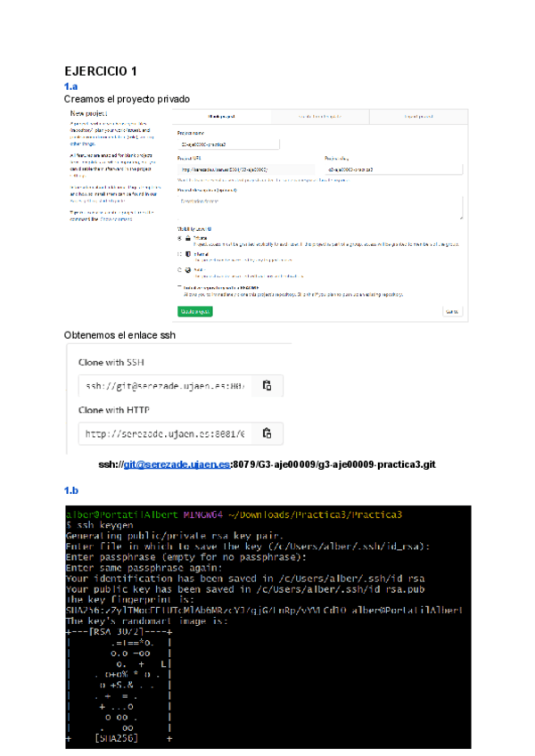535x756 pixels.
Task: Click the '$ ssh-keygen' command line
Action: (99, 525)
